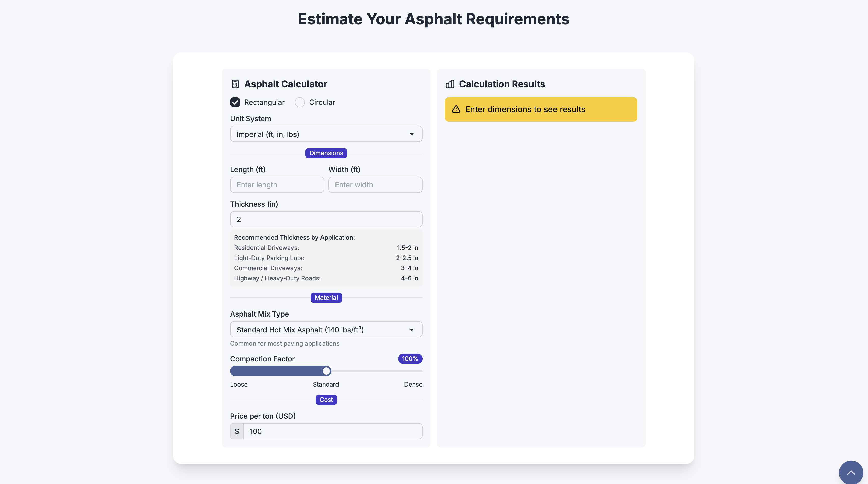Click the Width input field
The image size is (868, 484).
pos(375,184)
